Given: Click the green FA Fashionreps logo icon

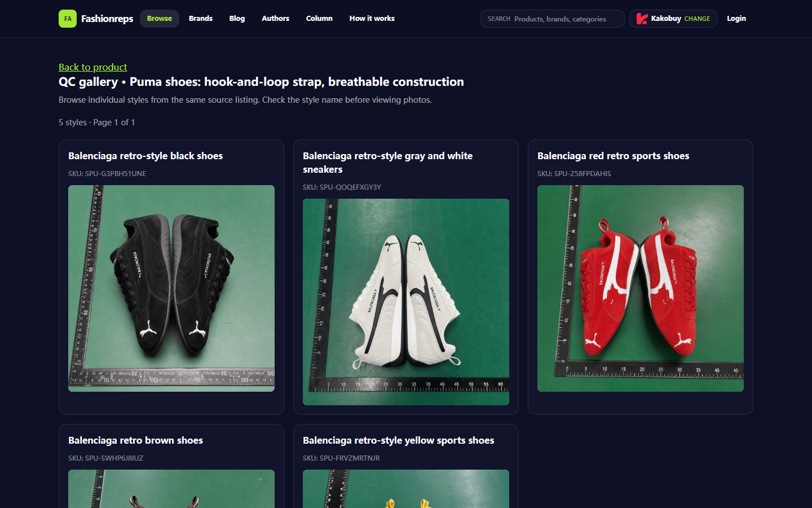Looking at the screenshot, I should click(x=68, y=19).
